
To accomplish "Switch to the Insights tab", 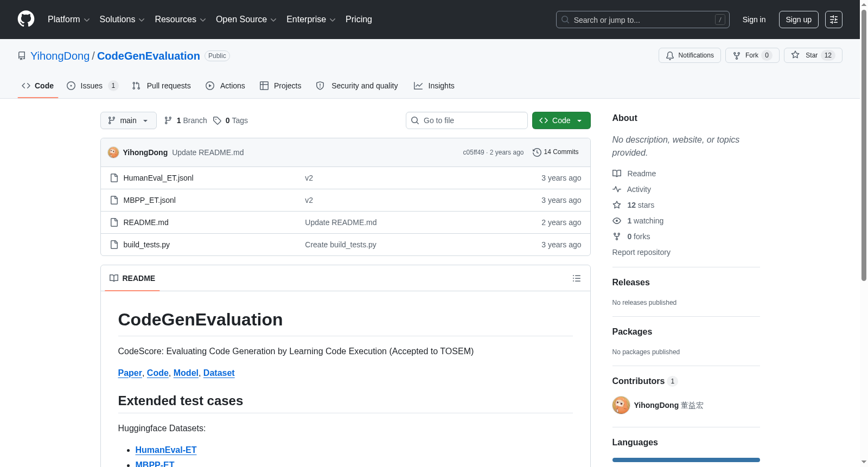I will (x=434, y=86).
